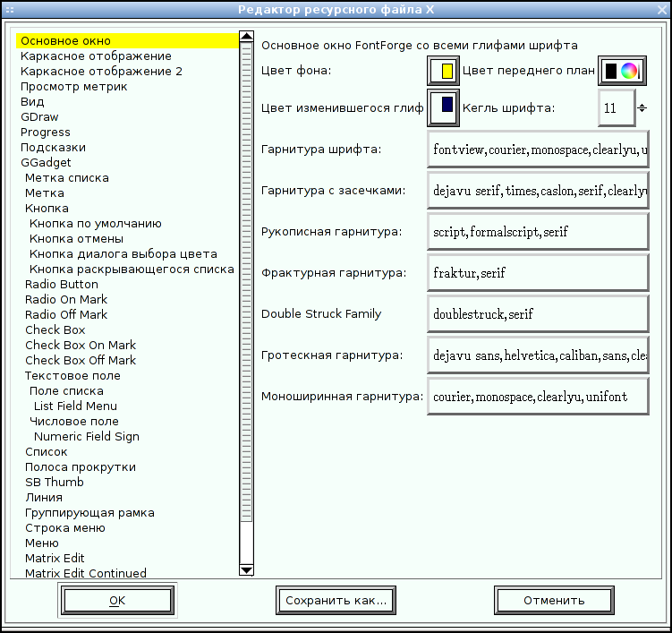Select Radio Off Mark item
672x633 pixels.
[x=66, y=315]
